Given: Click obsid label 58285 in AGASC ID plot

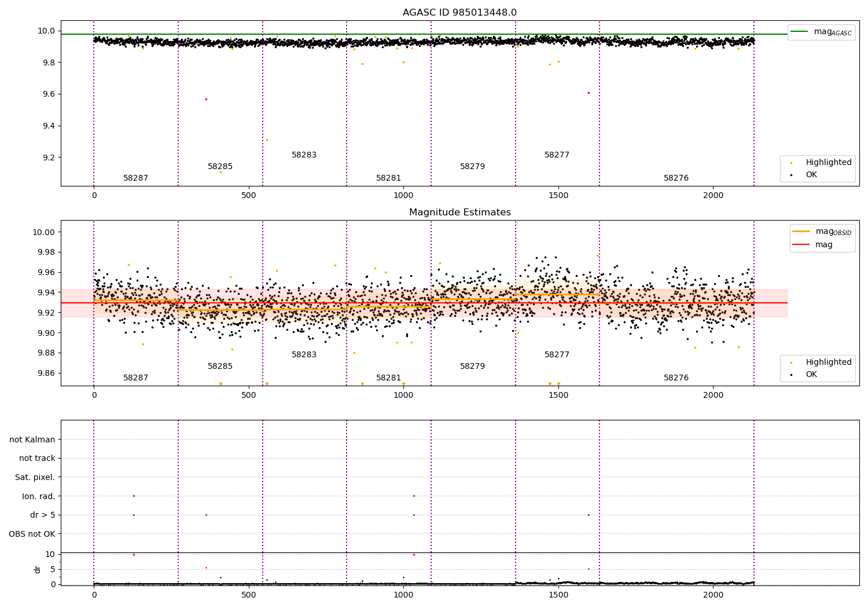Looking at the screenshot, I should click(220, 167).
